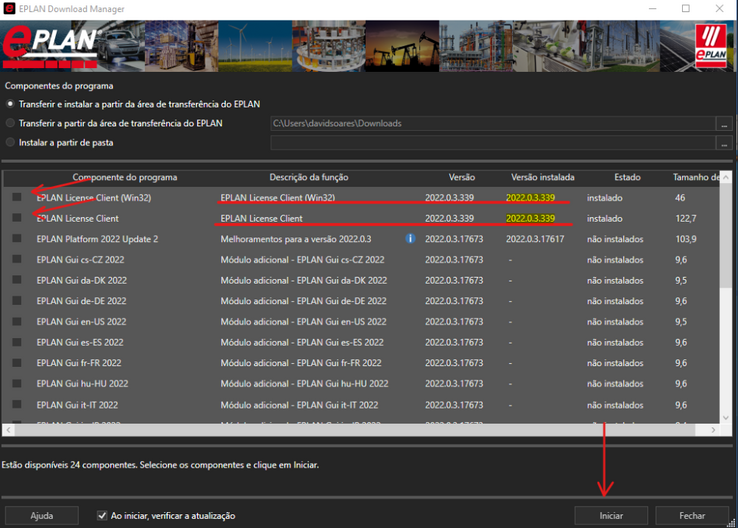Click the vertical scrollbar up arrow

pos(726,177)
